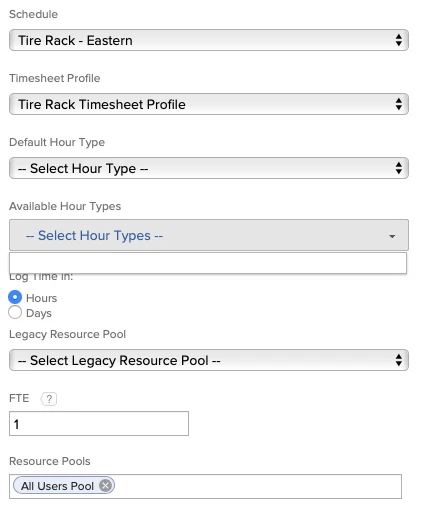Click the Default Hour Type stepper arrows
Screen dimensions: 444x511
(398, 168)
